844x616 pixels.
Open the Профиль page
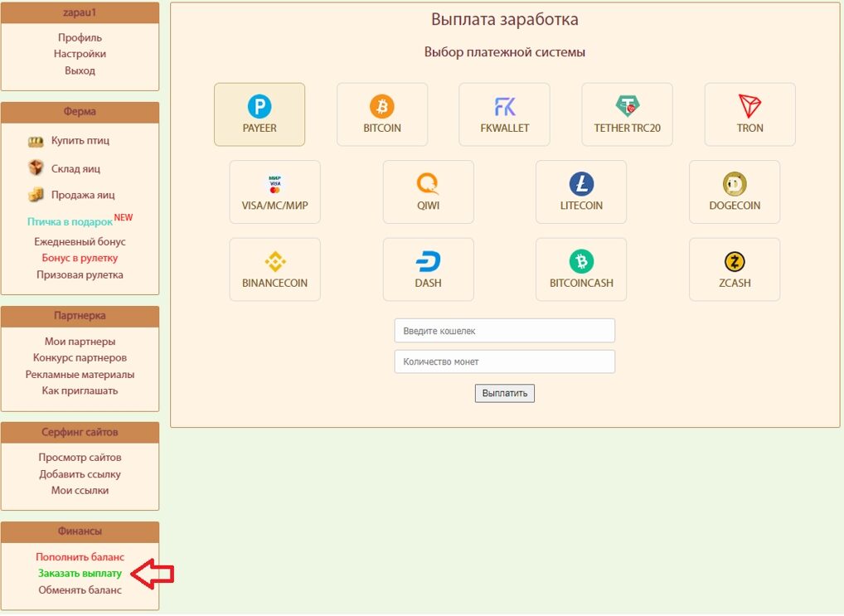[80, 37]
